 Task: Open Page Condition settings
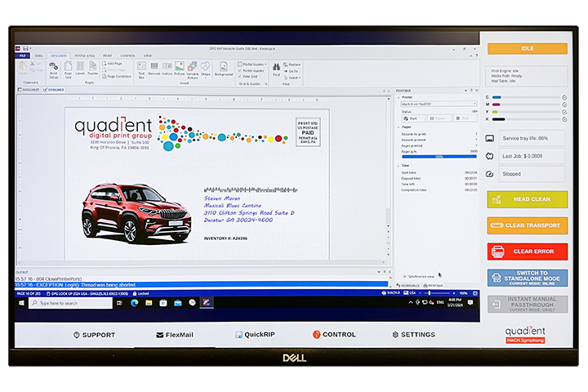point(117,76)
